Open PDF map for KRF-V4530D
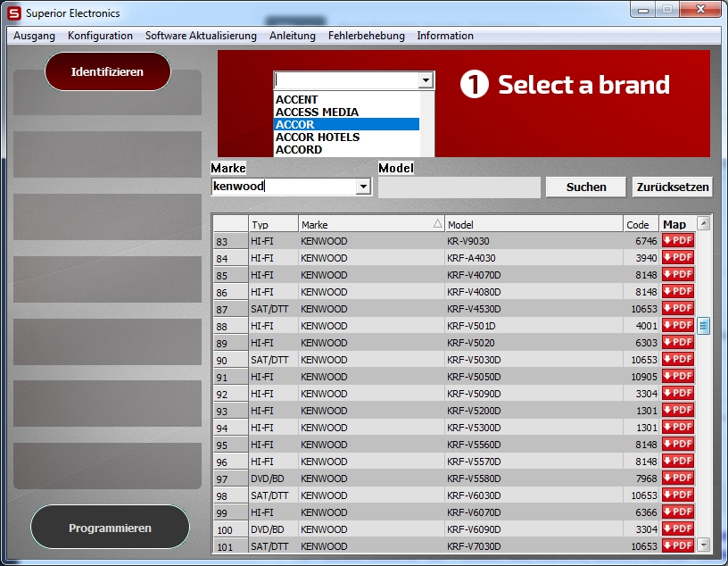728x566 pixels. [x=678, y=309]
